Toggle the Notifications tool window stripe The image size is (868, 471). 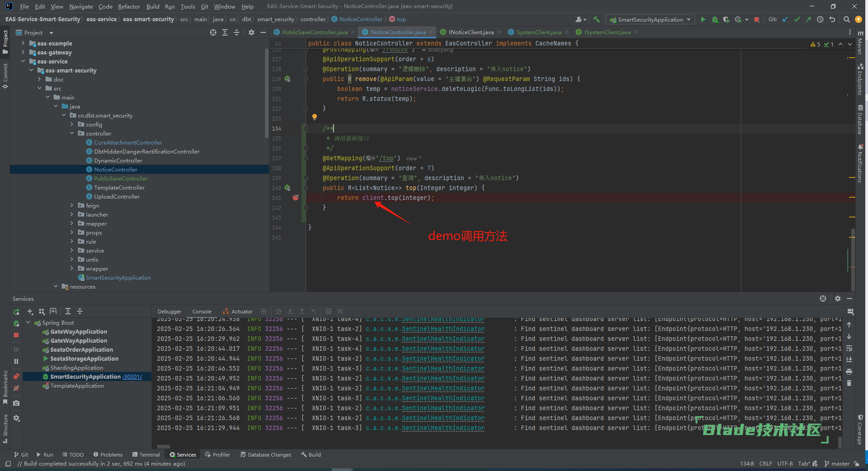pos(860,163)
